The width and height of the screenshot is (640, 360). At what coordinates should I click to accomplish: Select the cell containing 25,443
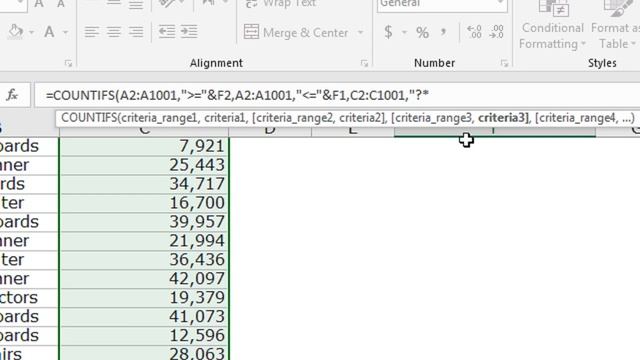[144, 165]
